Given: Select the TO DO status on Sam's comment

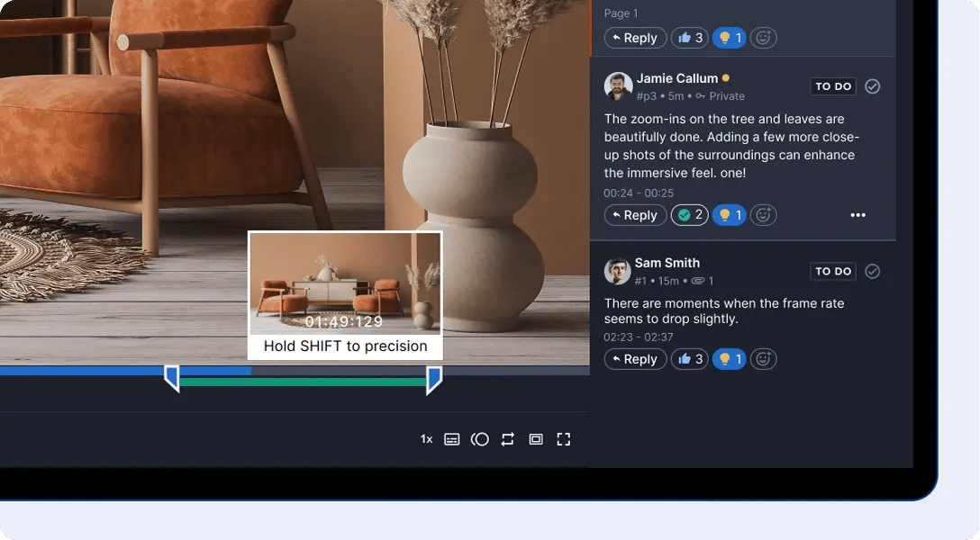Looking at the screenshot, I should pos(833,271).
